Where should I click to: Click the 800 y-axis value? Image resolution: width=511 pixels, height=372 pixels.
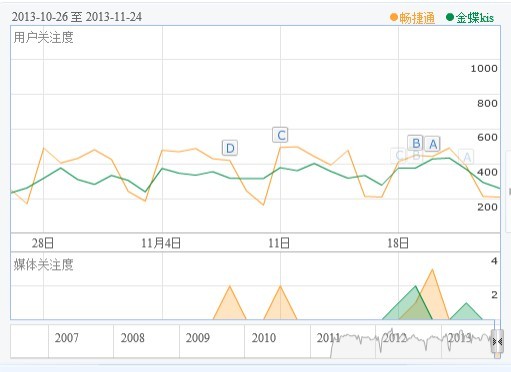click(x=487, y=103)
